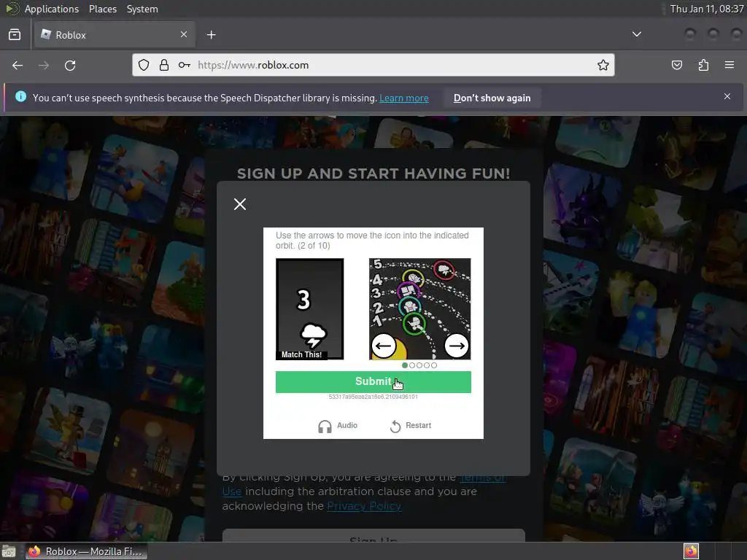This screenshot has width=747, height=560.
Task: Open the Privacy Policy link
Action: coord(364,506)
